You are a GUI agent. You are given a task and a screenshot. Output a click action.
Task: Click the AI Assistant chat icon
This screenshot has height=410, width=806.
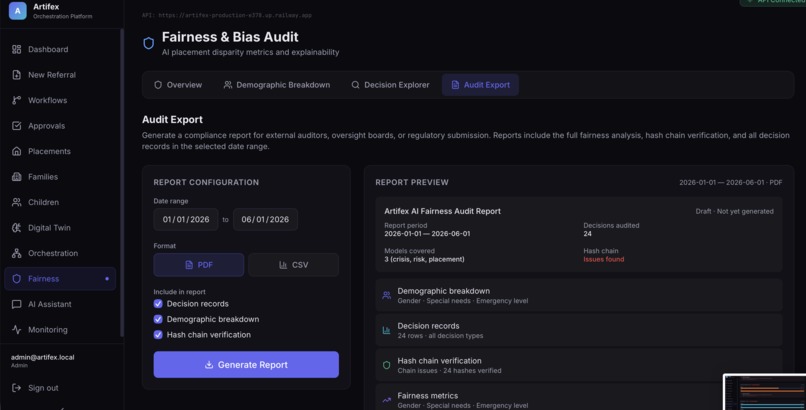16,304
